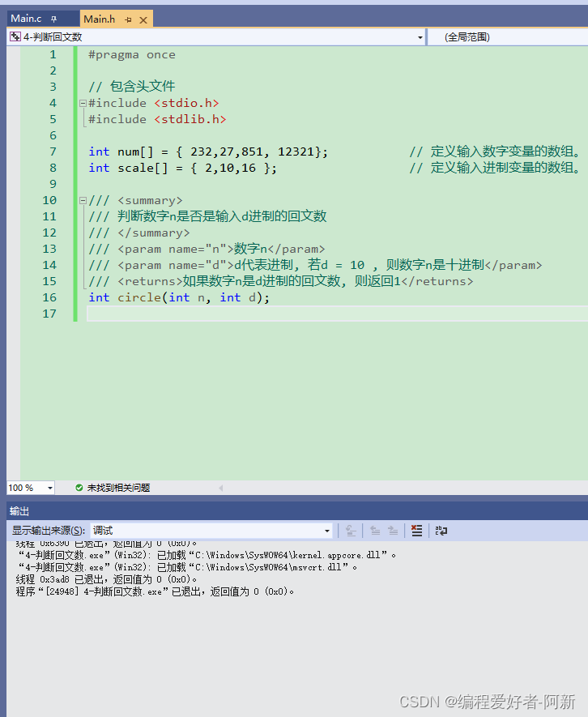Click the 线程 0x3ad8 已退出 output line
The height and width of the screenshot is (717, 588).
coord(107,579)
